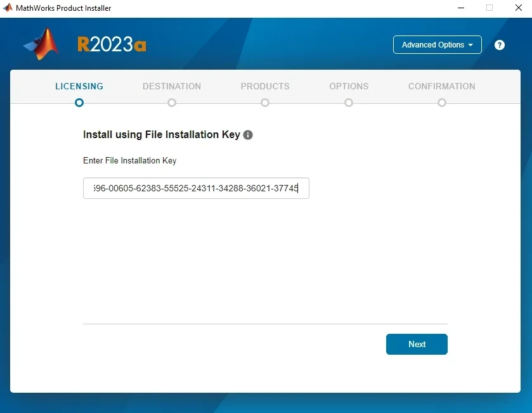This screenshot has width=532, height=413.
Task: Click the disabled maximize window button
Action: point(490,8)
